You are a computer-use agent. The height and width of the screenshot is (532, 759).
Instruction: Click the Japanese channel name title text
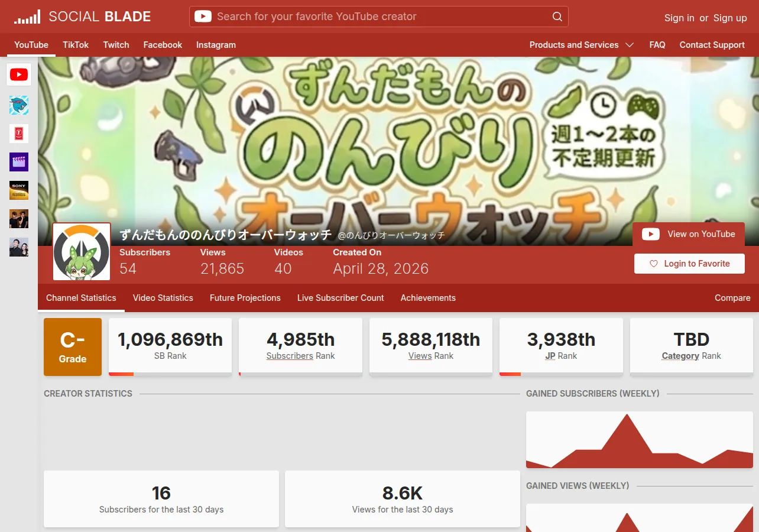[x=226, y=235]
